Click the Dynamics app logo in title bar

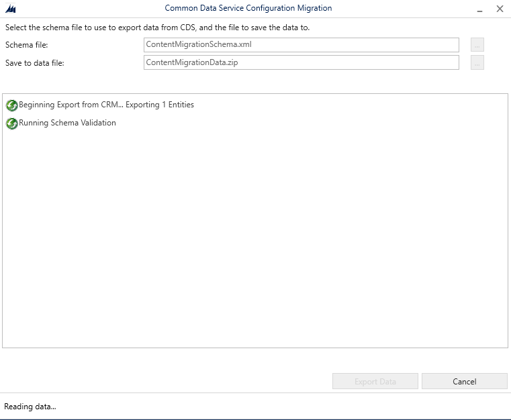point(11,9)
